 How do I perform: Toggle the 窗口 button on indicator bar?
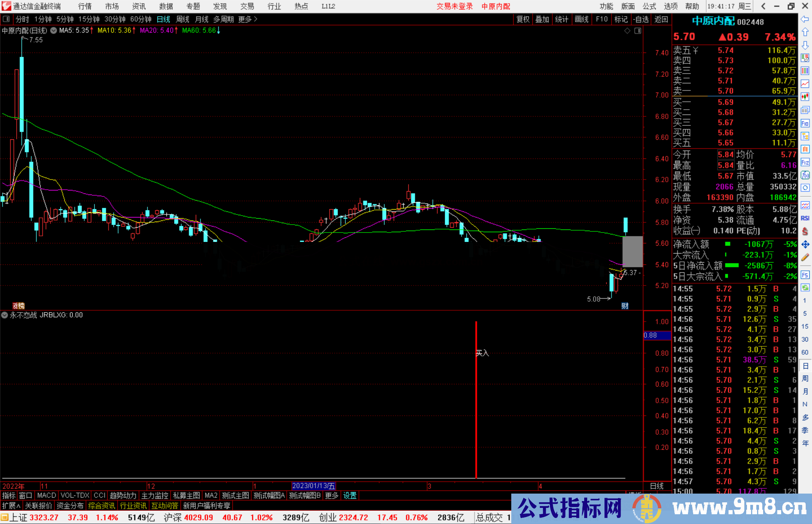[x=26, y=495]
